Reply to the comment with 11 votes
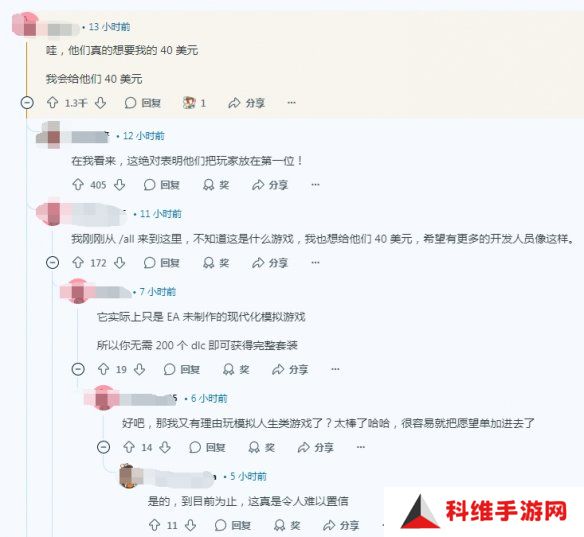The width and height of the screenshot is (584, 537). (x=233, y=525)
